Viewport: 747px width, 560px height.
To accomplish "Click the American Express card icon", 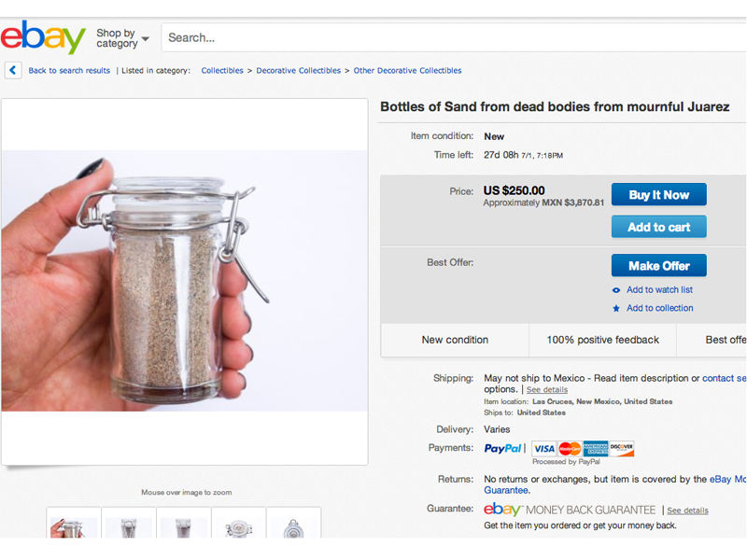I will [x=595, y=449].
